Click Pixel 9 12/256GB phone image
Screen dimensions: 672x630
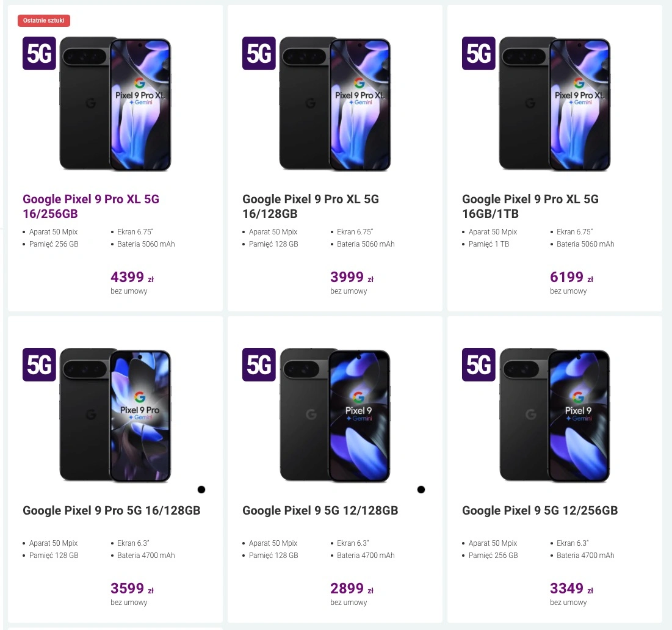[555, 415]
